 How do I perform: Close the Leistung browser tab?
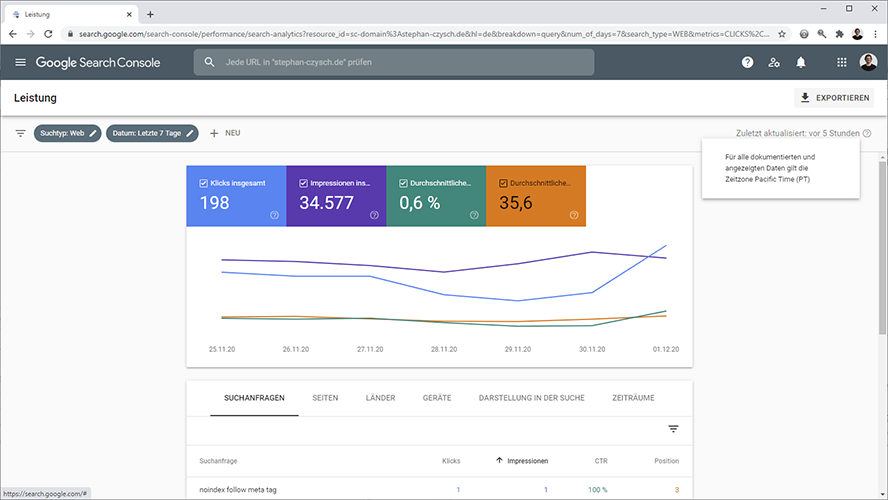[x=129, y=15]
